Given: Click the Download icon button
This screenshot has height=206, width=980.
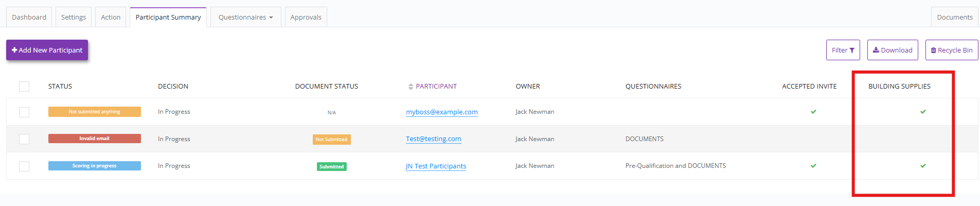Looking at the screenshot, I should [893, 50].
